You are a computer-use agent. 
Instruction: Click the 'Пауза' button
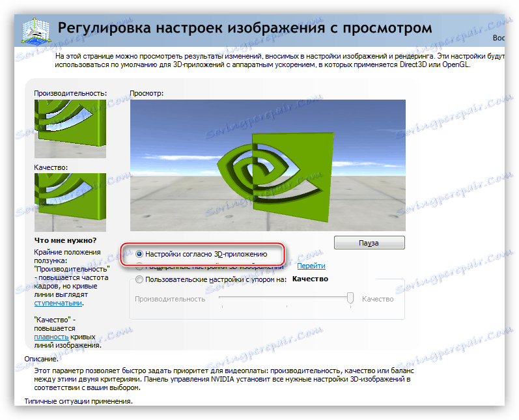(x=369, y=243)
